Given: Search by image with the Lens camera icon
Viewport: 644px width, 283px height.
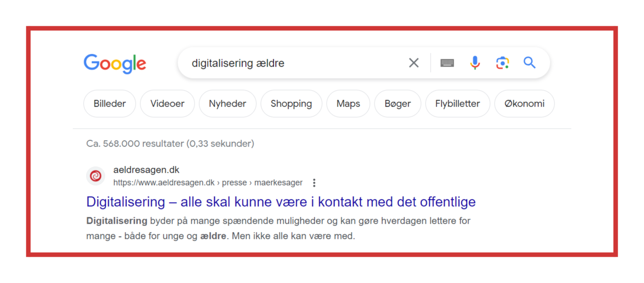Looking at the screenshot, I should (503, 63).
